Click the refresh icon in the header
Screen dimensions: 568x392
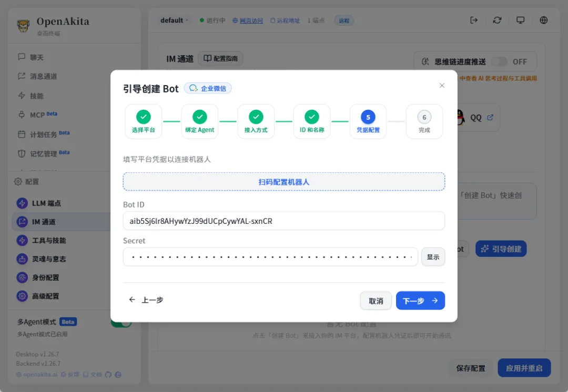497,20
